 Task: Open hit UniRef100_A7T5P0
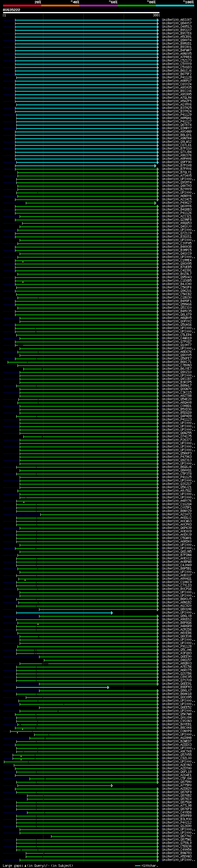[176, 785]
